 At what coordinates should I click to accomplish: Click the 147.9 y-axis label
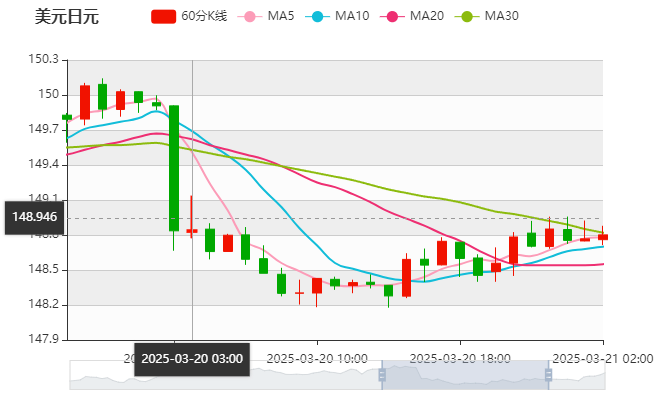click(43, 339)
